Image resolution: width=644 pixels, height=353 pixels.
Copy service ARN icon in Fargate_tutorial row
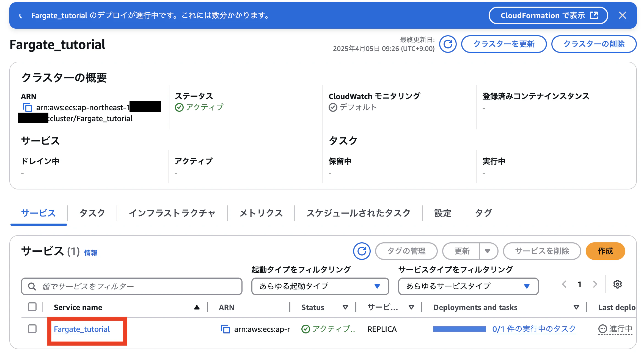225,329
